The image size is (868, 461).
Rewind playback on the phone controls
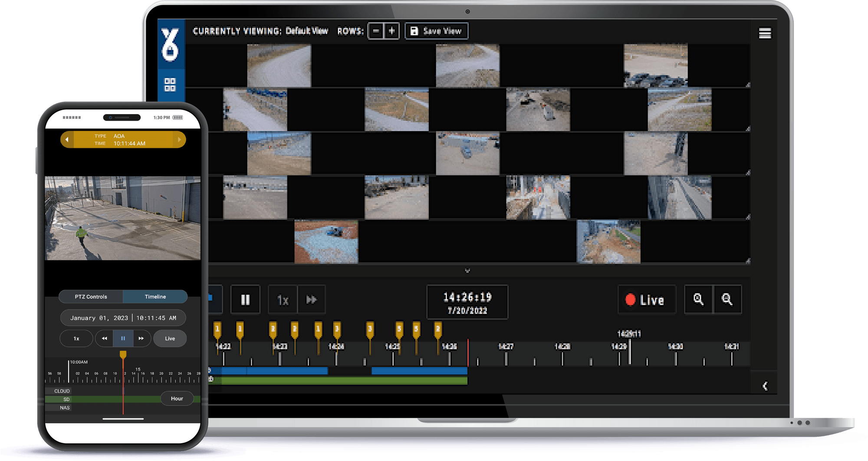click(x=104, y=338)
